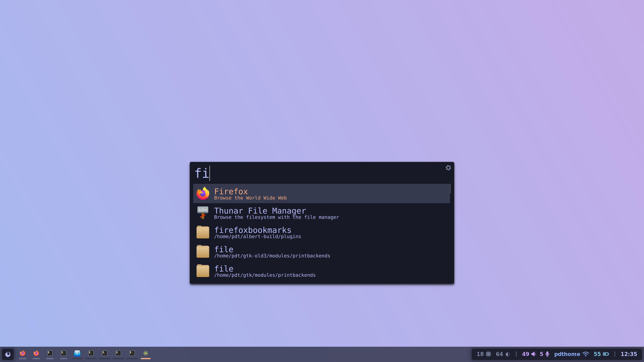Viewport: 644px width, 362px height.
Task: Click the microphone level indicator showing 5
Action: 545,354
